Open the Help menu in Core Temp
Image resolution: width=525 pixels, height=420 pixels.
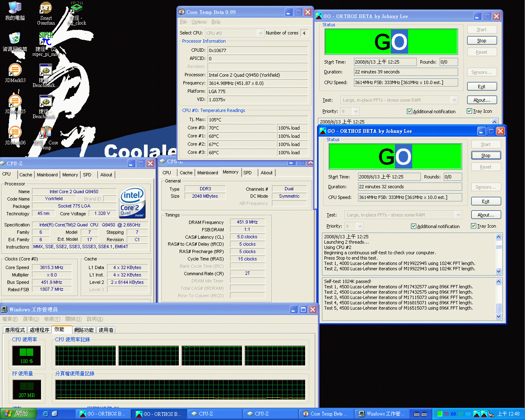click(x=216, y=22)
